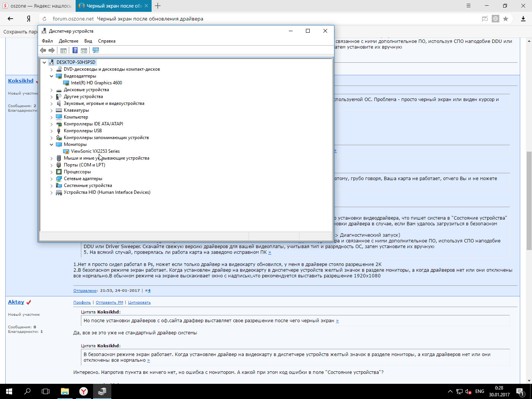Show hidden tray icons chevron

pos(450,391)
